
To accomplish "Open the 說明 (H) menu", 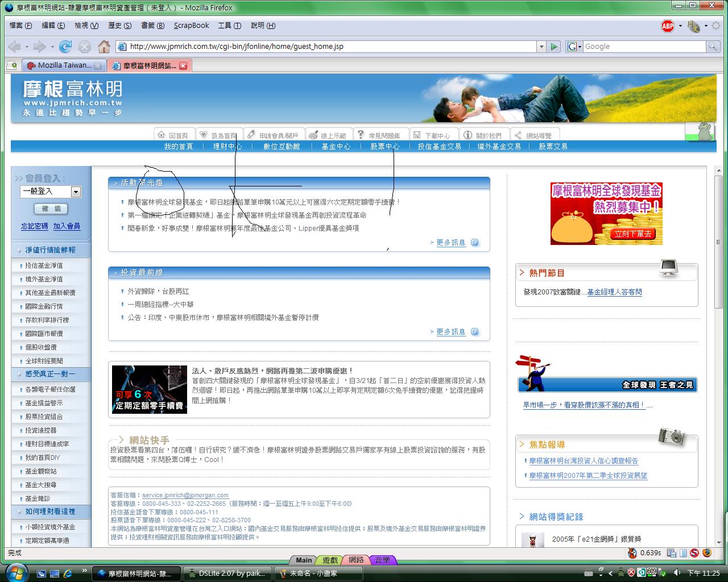I will (263, 26).
